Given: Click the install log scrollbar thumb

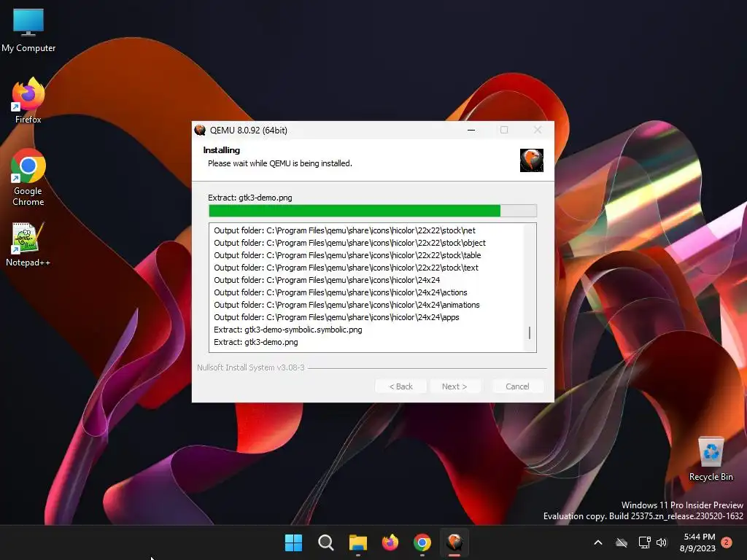Looking at the screenshot, I should [530, 332].
